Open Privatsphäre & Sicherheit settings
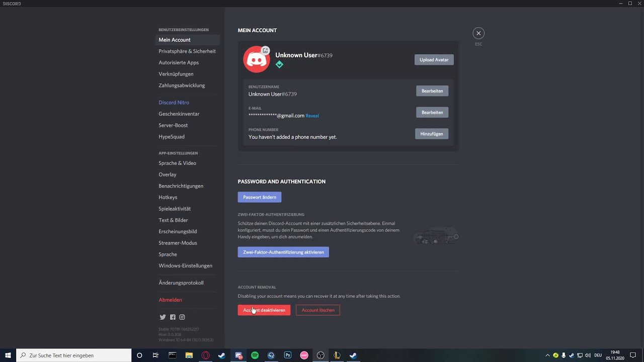Image resolution: width=644 pixels, height=362 pixels. [x=187, y=51]
